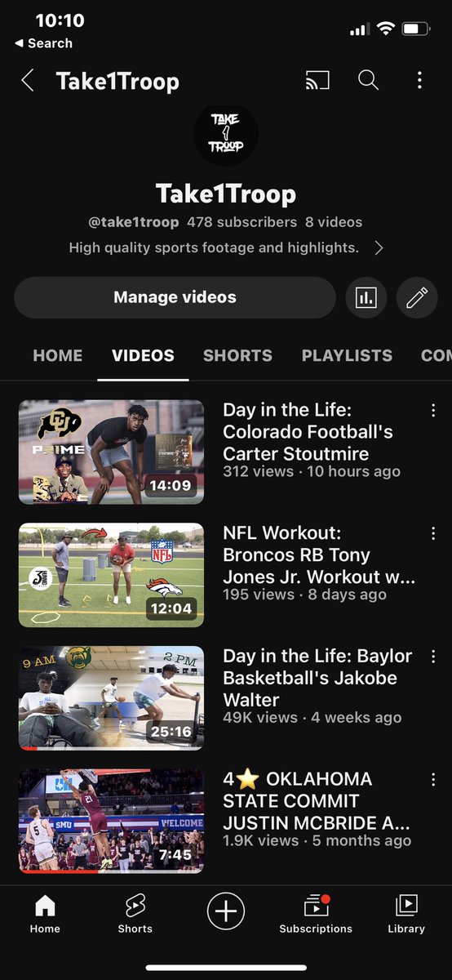Go to Home in bottom navigation
The height and width of the screenshot is (980, 452).
[45, 913]
